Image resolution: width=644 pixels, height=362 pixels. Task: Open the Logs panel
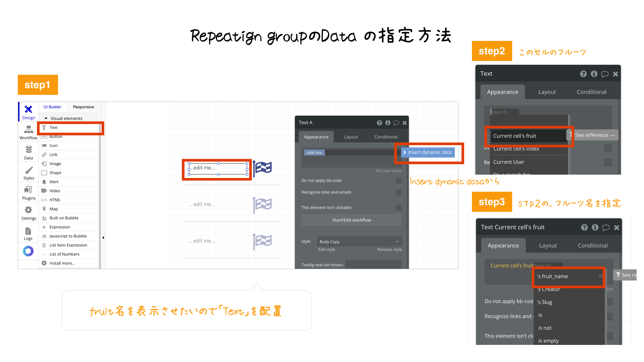coord(28,232)
